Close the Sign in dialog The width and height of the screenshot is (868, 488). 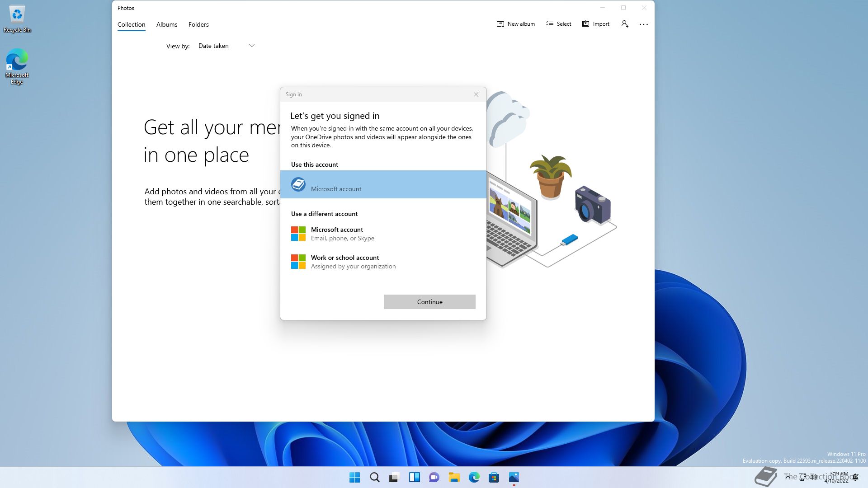(476, 94)
